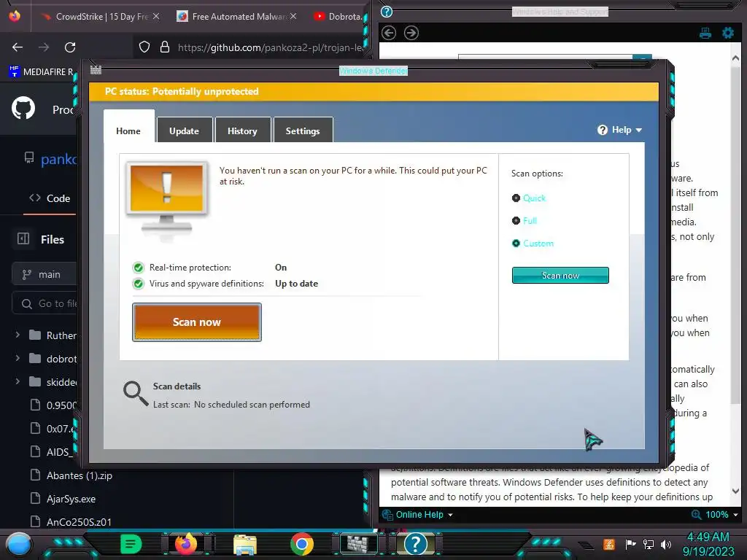Open the AjarSys.exe file
Screen dimensions: 747x560
pos(71,499)
